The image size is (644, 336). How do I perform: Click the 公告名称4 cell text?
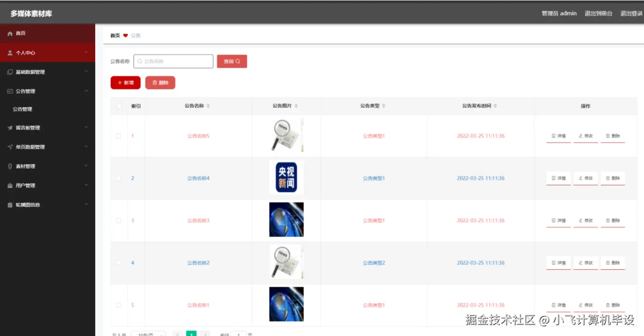(x=198, y=178)
